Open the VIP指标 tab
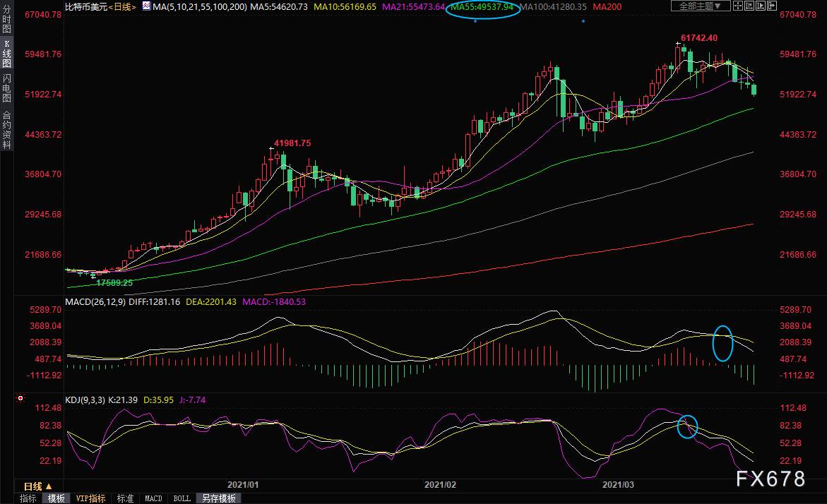The width and height of the screenshot is (827, 504). pyautogui.click(x=91, y=498)
